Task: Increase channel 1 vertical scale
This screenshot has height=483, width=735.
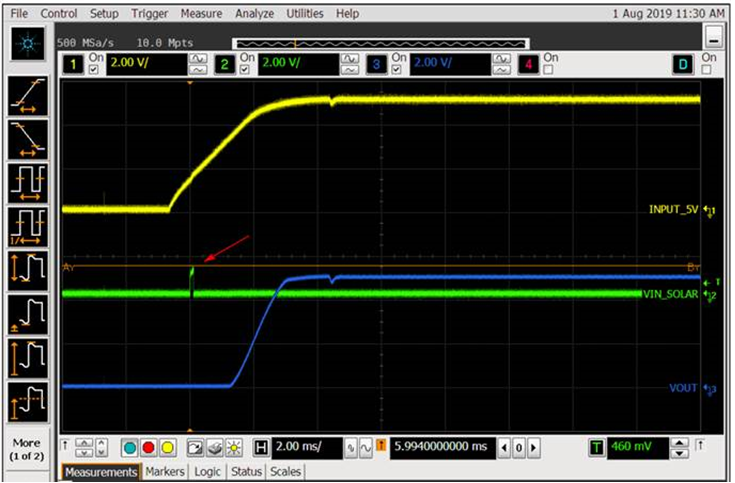Action: (198, 59)
